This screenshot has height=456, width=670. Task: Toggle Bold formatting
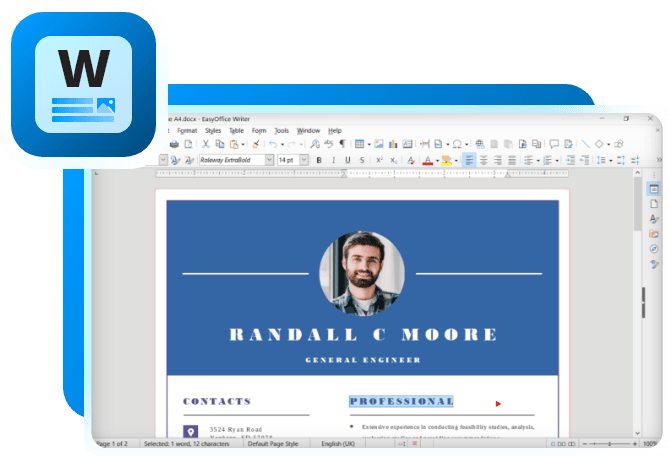[x=319, y=160]
